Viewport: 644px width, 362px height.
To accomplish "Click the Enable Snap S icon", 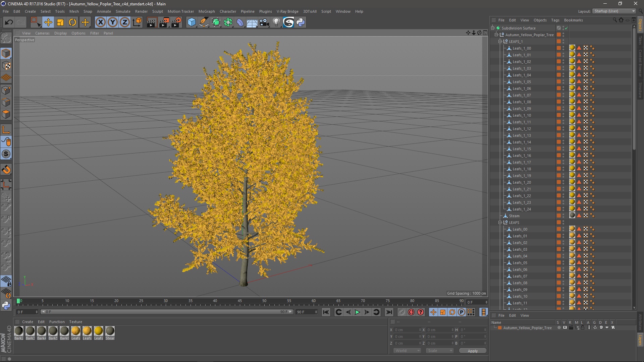I will pos(6,154).
